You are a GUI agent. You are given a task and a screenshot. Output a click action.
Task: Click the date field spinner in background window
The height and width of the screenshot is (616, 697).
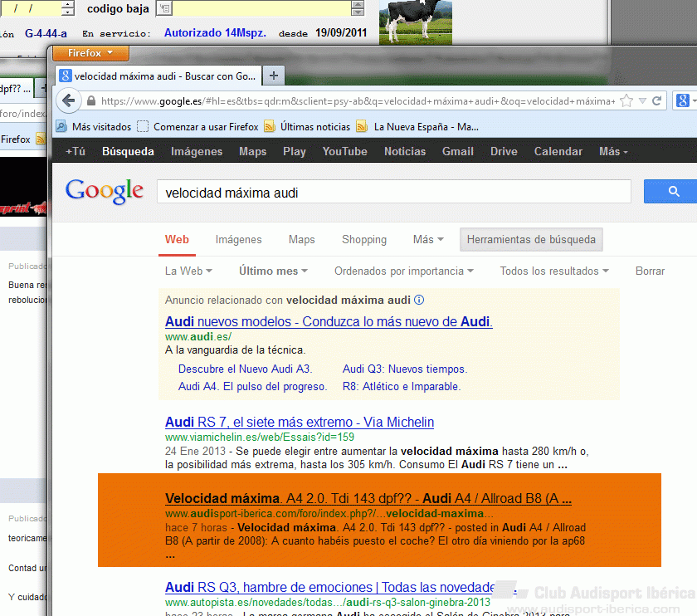(67, 8)
